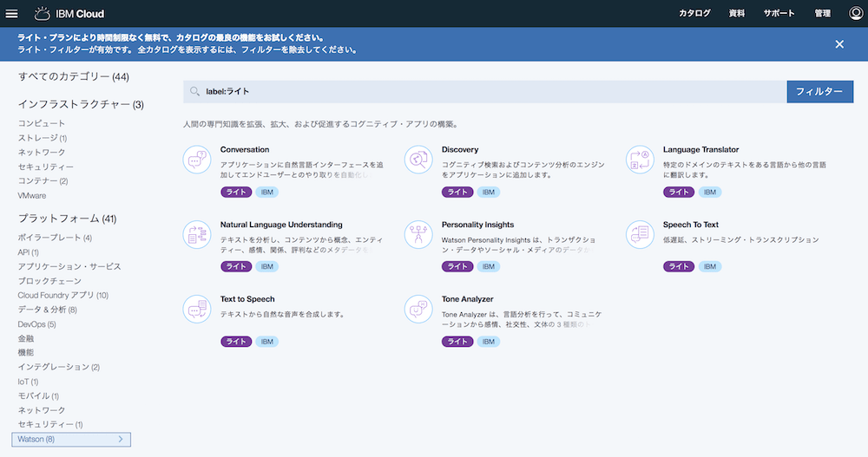The image size is (868, 457).
Task: Open the user profile avatar
Action: click(856, 13)
